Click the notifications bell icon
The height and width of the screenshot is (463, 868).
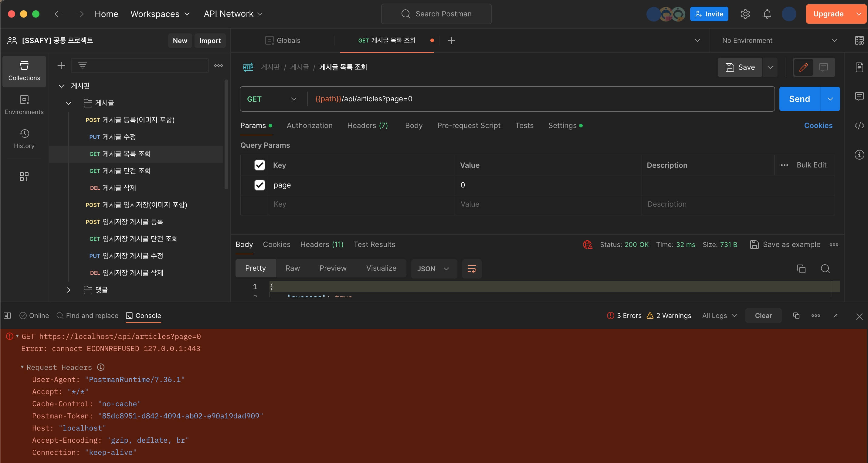[767, 14]
